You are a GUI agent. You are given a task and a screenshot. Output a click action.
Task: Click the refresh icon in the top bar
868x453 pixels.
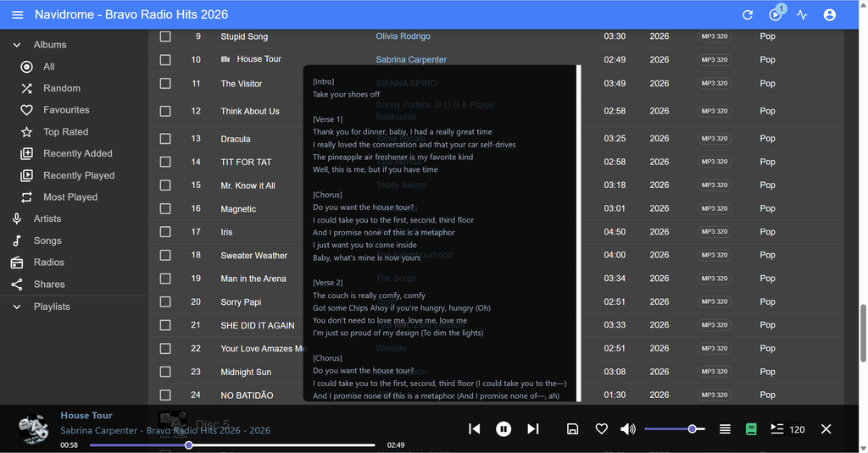pyautogui.click(x=748, y=15)
